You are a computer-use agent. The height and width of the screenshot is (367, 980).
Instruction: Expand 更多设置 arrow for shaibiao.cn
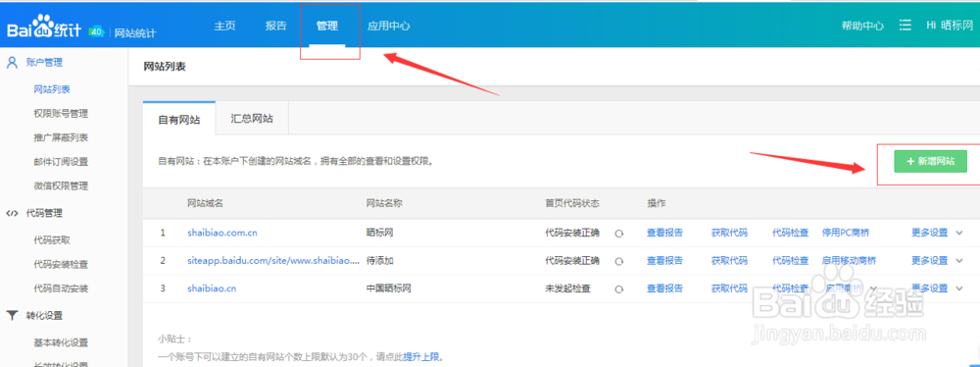[960, 288]
